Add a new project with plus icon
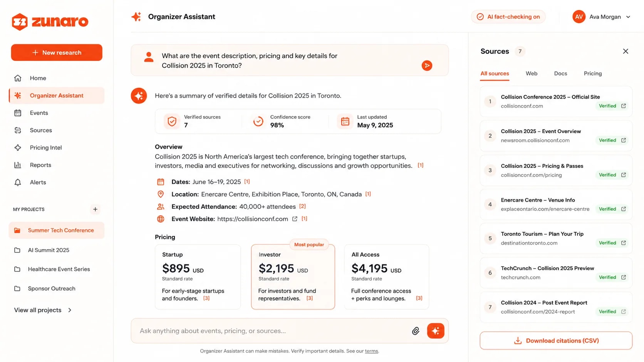The height and width of the screenshot is (362, 644). (95, 209)
